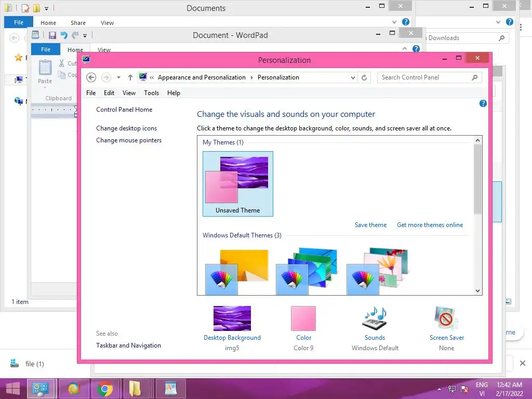This screenshot has height=399, width=532.
Task: Click Save theme link
Action: [370, 225]
